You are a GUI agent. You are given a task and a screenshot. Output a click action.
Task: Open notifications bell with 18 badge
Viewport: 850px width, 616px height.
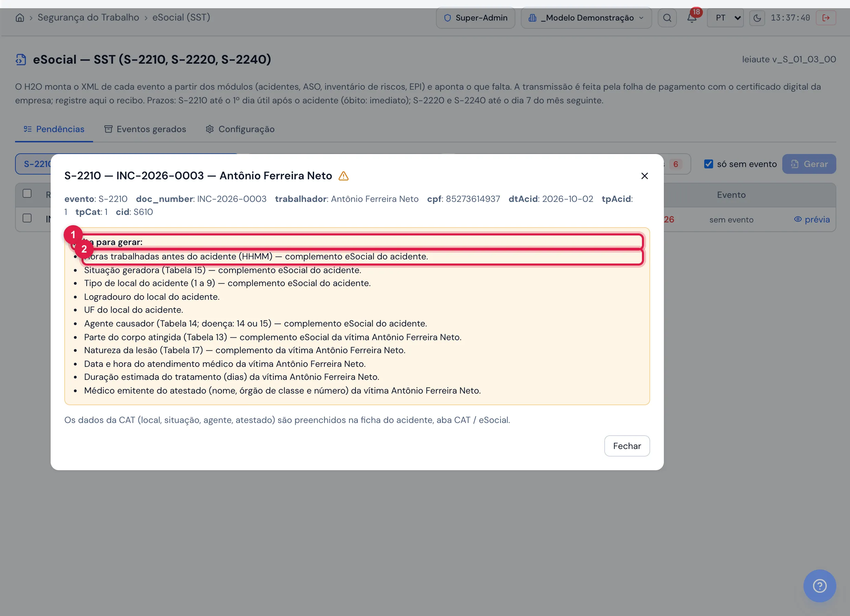point(692,17)
